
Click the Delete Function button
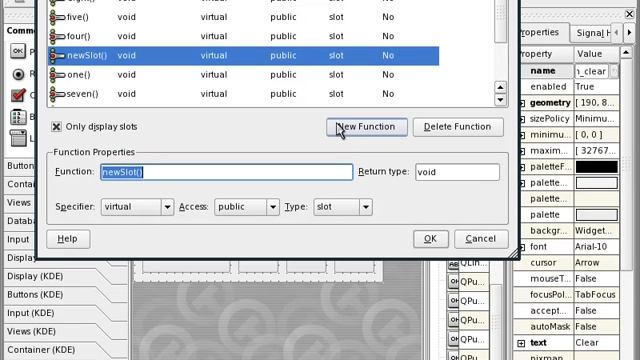click(x=458, y=127)
